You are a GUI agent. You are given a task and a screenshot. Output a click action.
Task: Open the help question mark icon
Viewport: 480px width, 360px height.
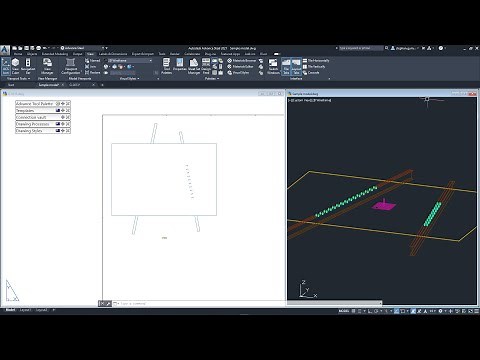point(441,48)
